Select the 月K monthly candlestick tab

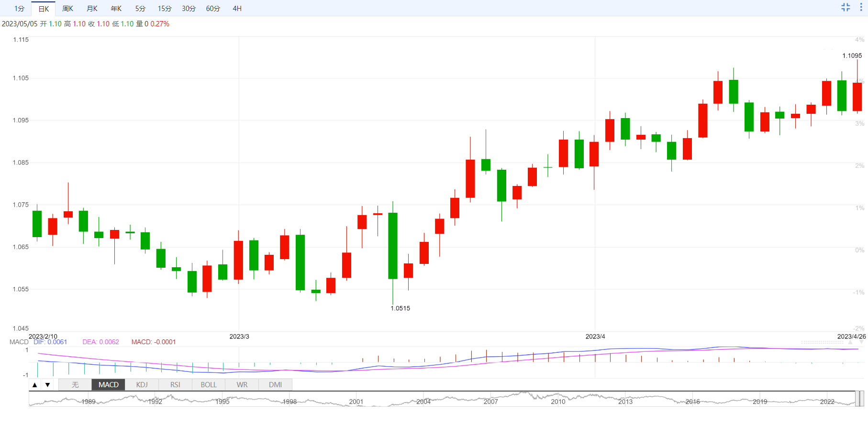coord(92,9)
